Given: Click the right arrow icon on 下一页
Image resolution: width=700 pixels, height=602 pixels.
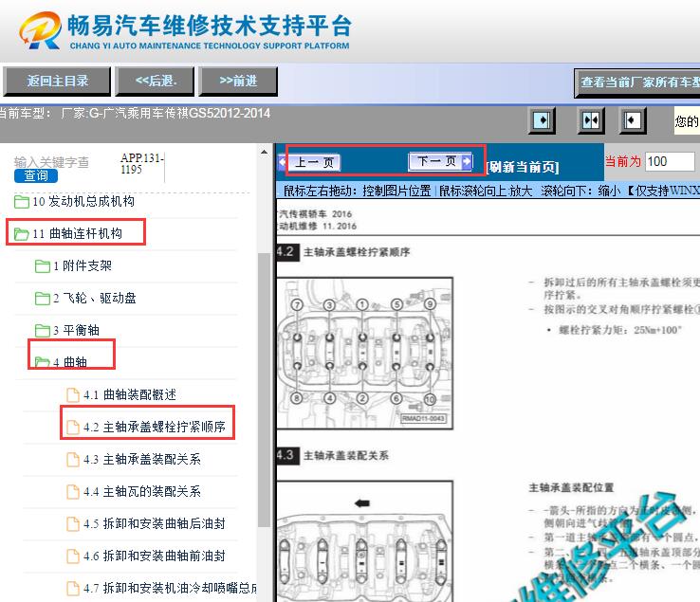Looking at the screenshot, I should tap(467, 161).
